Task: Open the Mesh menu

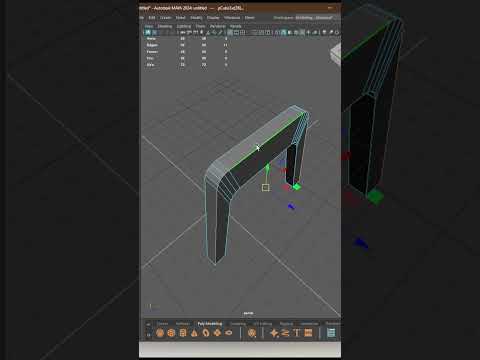Action: pyautogui.click(x=250, y=18)
